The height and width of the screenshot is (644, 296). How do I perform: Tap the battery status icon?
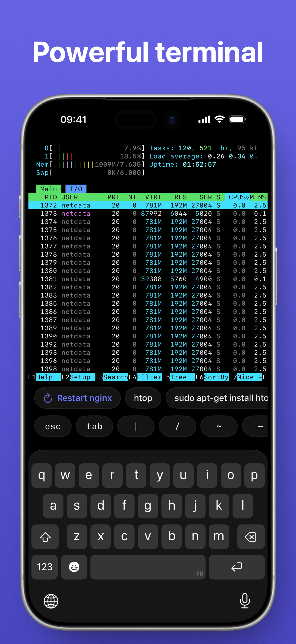[x=238, y=119]
